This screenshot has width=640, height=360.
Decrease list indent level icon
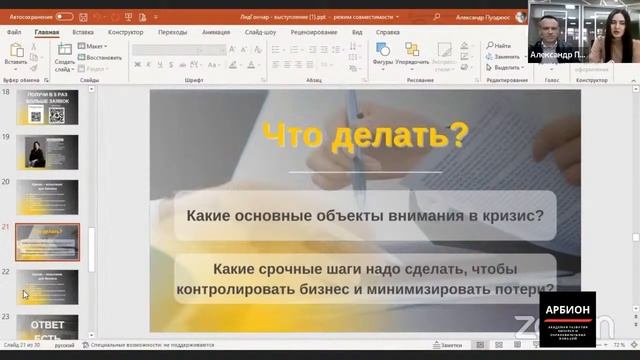coord(312,50)
